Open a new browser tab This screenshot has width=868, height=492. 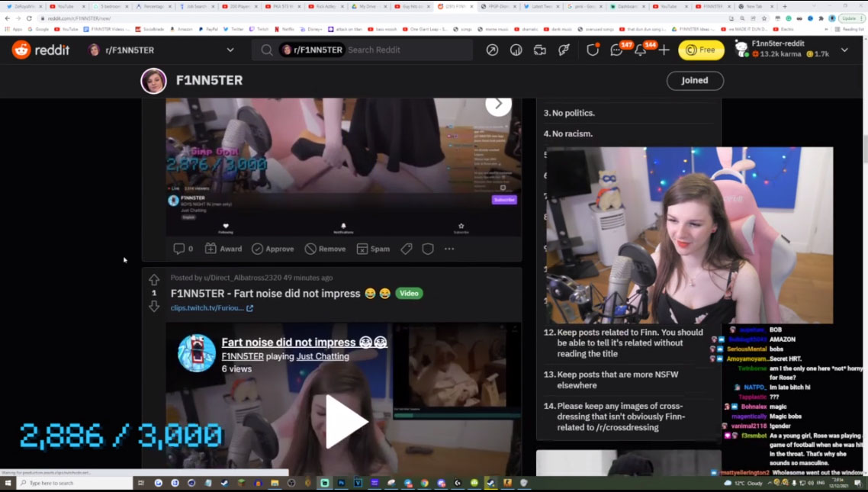(784, 7)
